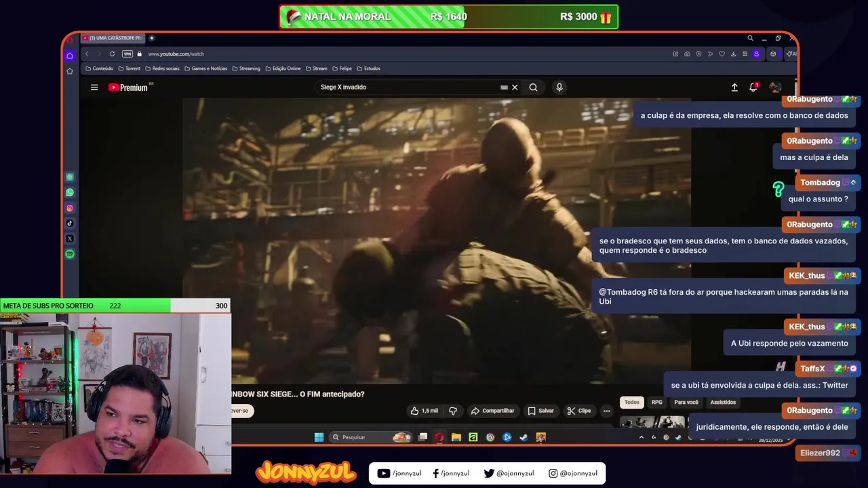Open File Explorer from the taskbar
The height and width of the screenshot is (488, 868).
click(456, 437)
